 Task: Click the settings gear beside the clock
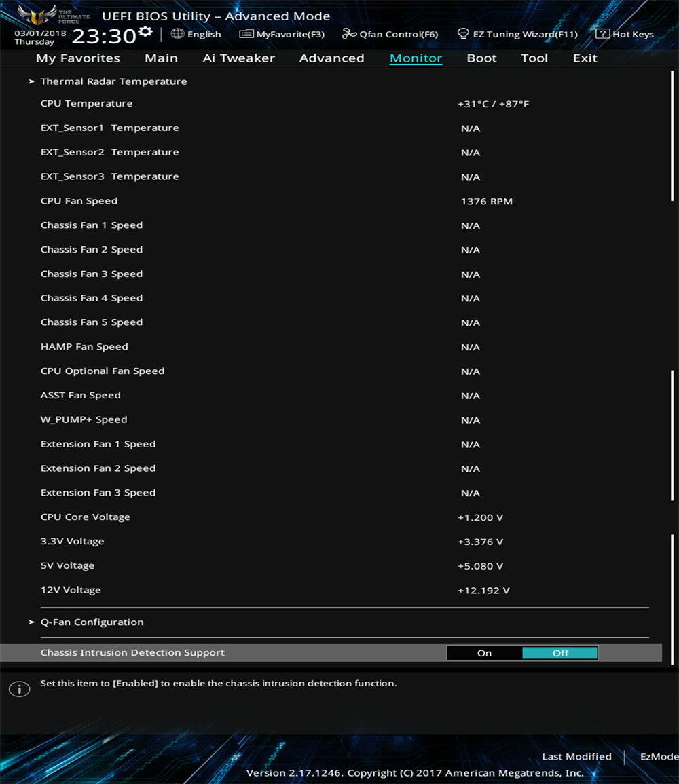click(145, 32)
